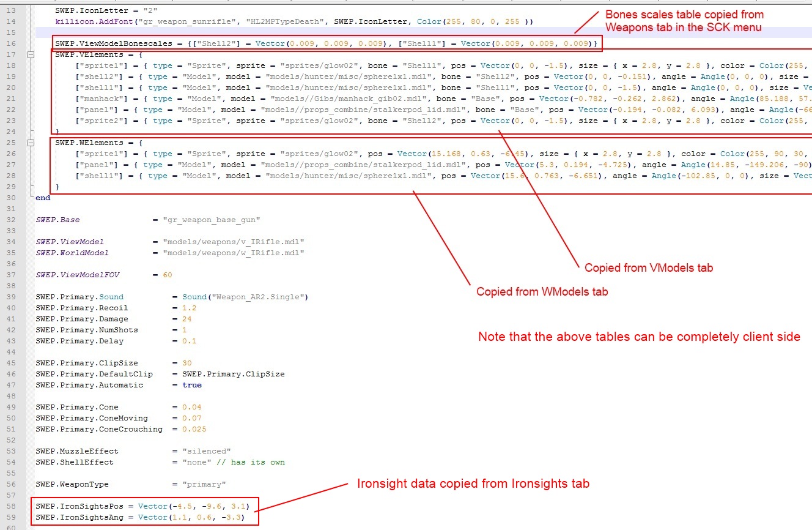Click SWEP.IronSightsPos on line 58
The width and height of the screenshot is (812, 530).
pyautogui.click(x=79, y=507)
